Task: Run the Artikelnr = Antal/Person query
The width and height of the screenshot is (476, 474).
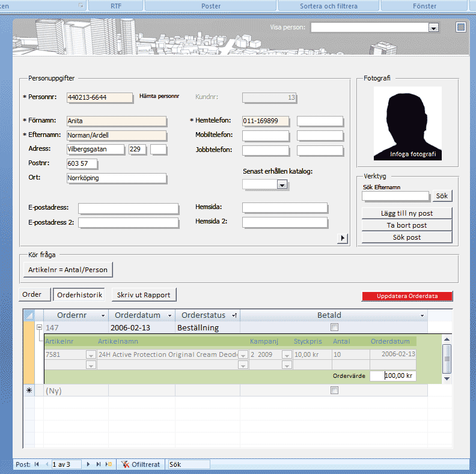Action: (68, 270)
